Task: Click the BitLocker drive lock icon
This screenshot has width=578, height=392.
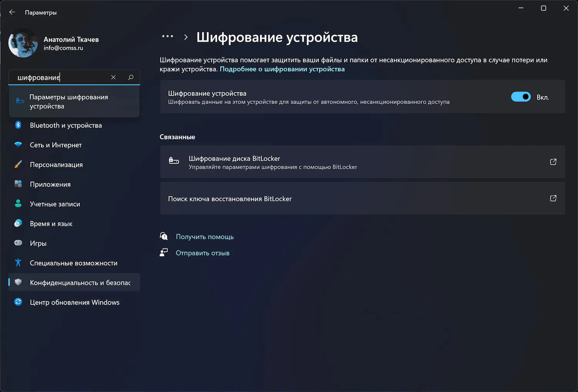Action: point(174,161)
